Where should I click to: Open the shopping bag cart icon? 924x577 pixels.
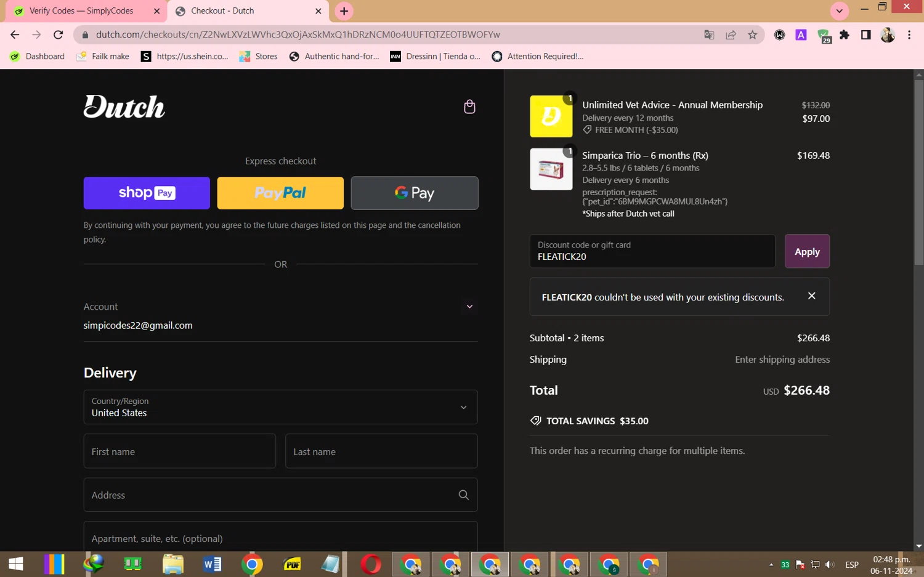click(469, 107)
